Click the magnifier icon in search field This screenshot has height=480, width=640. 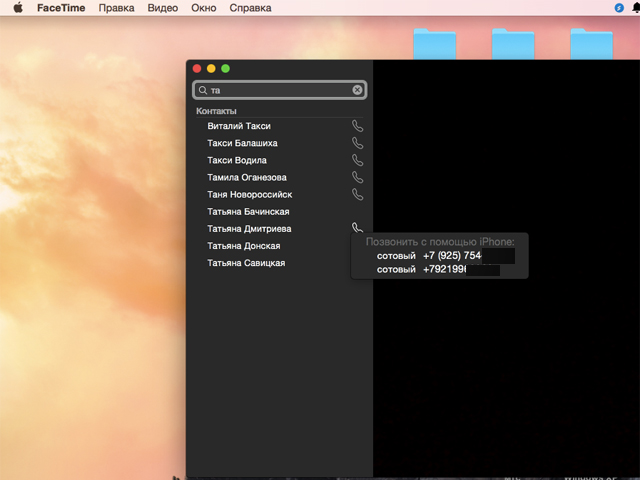pos(203,90)
